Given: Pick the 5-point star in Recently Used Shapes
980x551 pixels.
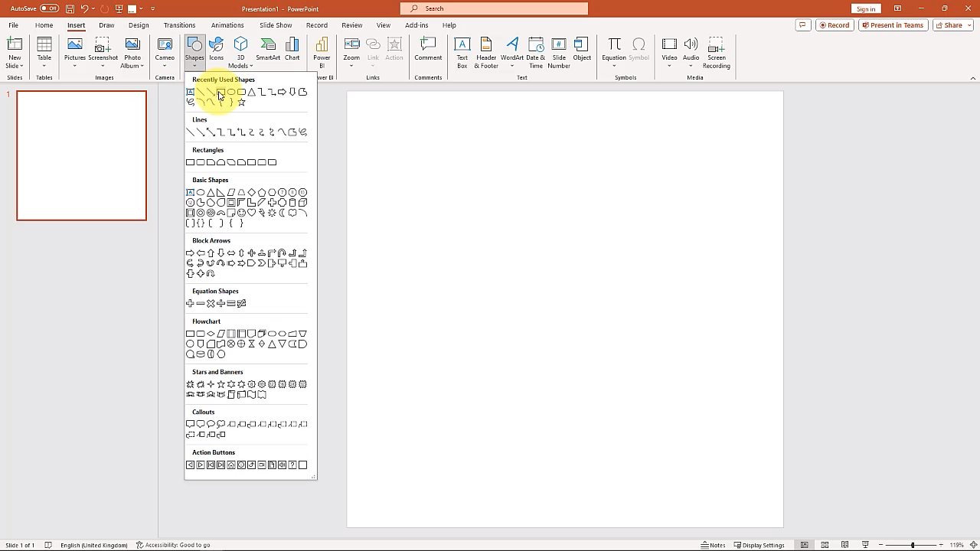Looking at the screenshot, I should pyautogui.click(x=241, y=102).
